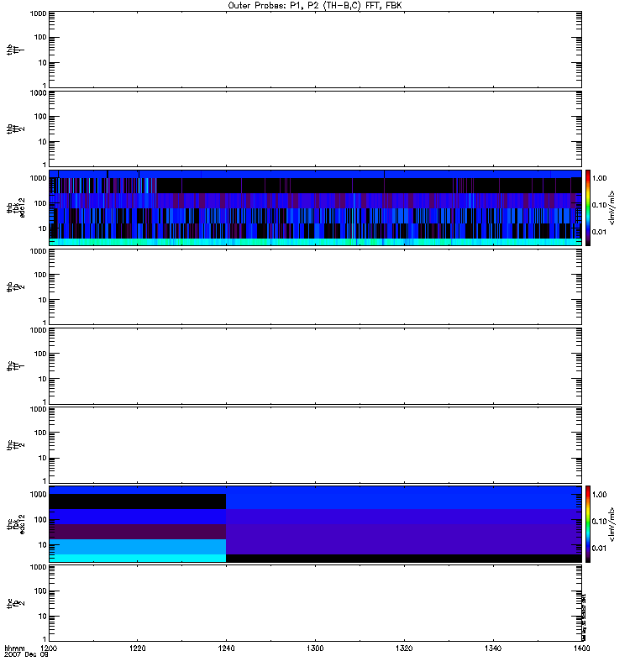Click the color bar beside thb spectrogram
The height and width of the screenshot is (672, 630).
click(x=589, y=207)
